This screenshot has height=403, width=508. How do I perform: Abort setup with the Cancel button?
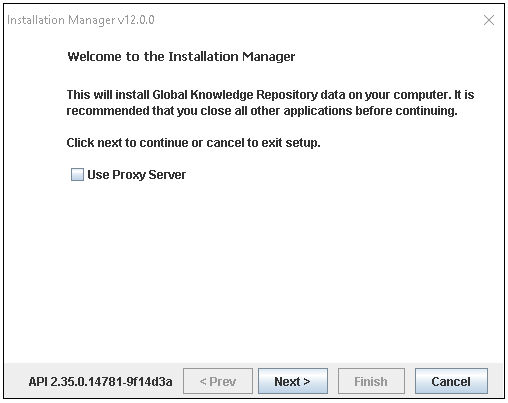(451, 381)
